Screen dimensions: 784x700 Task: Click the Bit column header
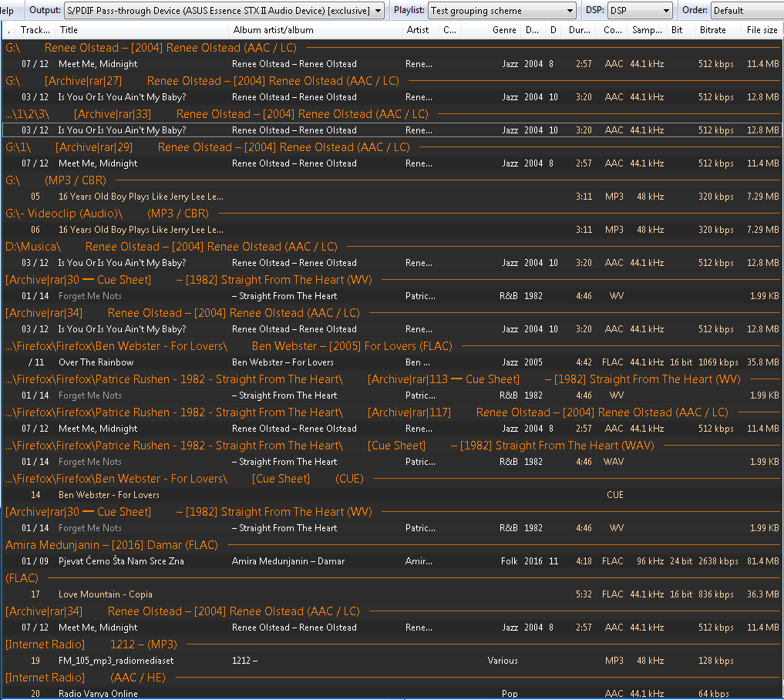click(680, 30)
